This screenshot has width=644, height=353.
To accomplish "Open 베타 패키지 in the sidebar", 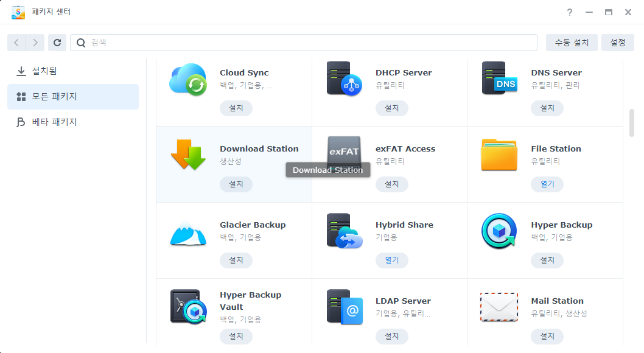I will click(73, 122).
